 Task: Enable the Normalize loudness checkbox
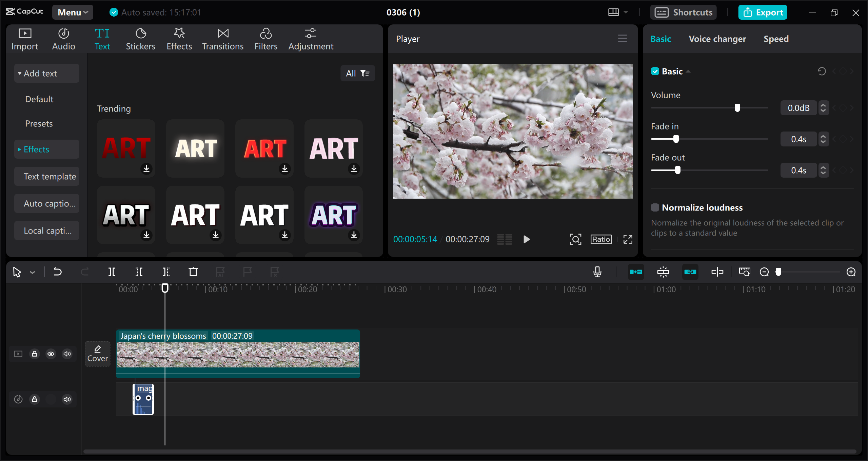[x=655, y=207]
